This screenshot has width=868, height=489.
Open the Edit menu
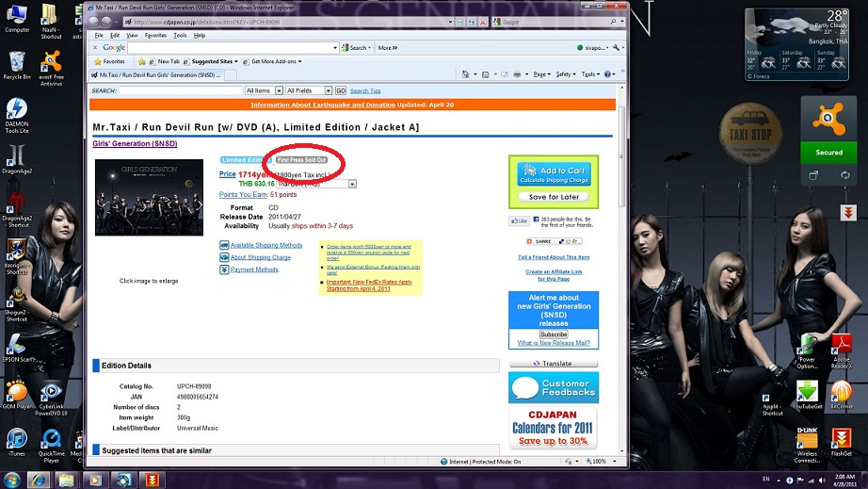(x=115, y=35)
